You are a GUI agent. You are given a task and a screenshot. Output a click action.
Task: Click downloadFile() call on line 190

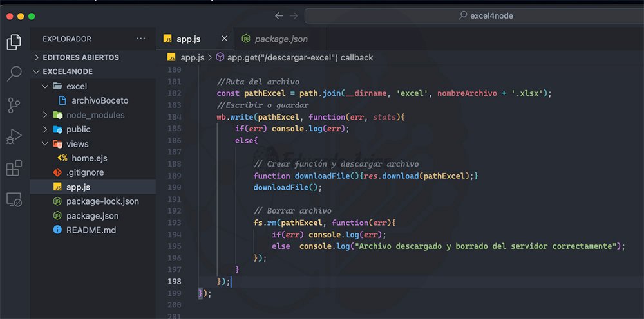coord(287,187)
